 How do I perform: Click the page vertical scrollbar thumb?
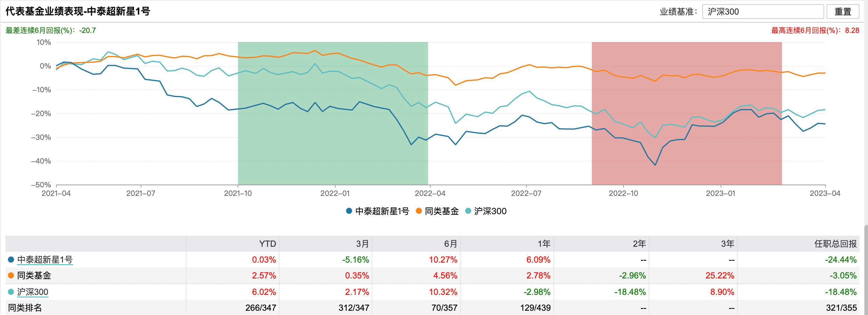pos(866,270)
